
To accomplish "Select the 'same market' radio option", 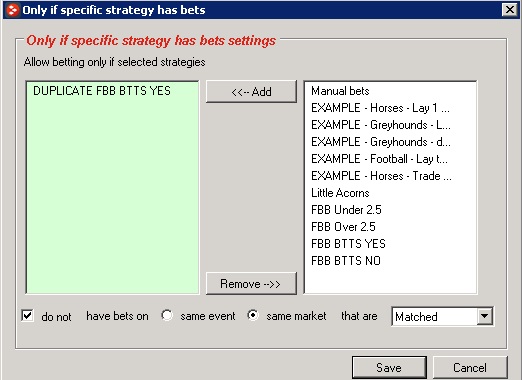I will (253, 315).
